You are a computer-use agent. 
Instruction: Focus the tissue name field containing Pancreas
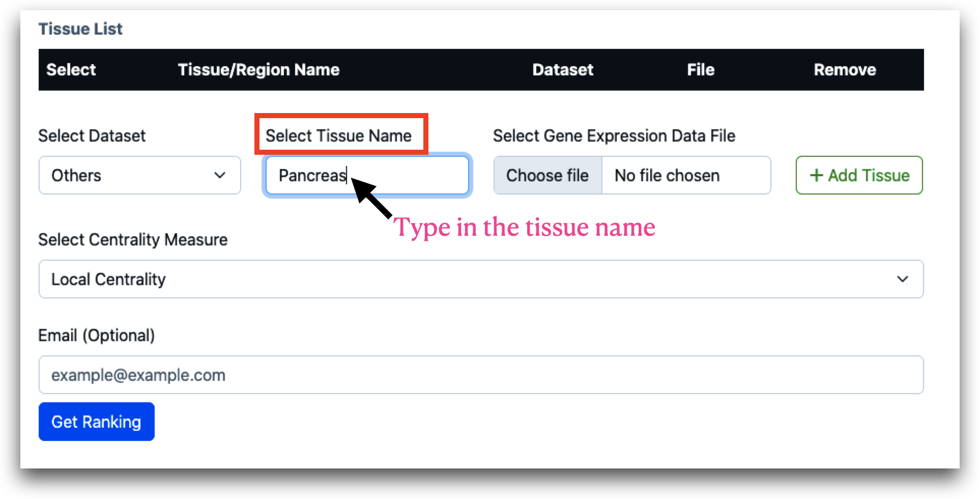click(367, 175)
